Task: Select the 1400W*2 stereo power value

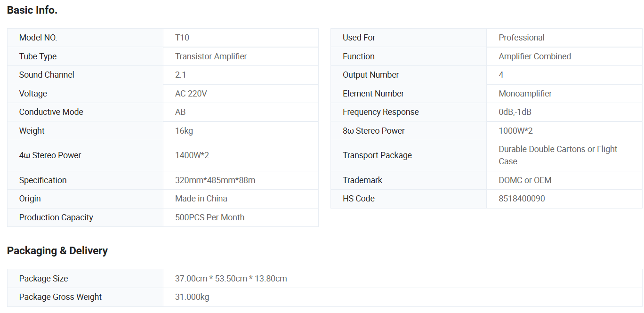Action: [x=192, y=155]
